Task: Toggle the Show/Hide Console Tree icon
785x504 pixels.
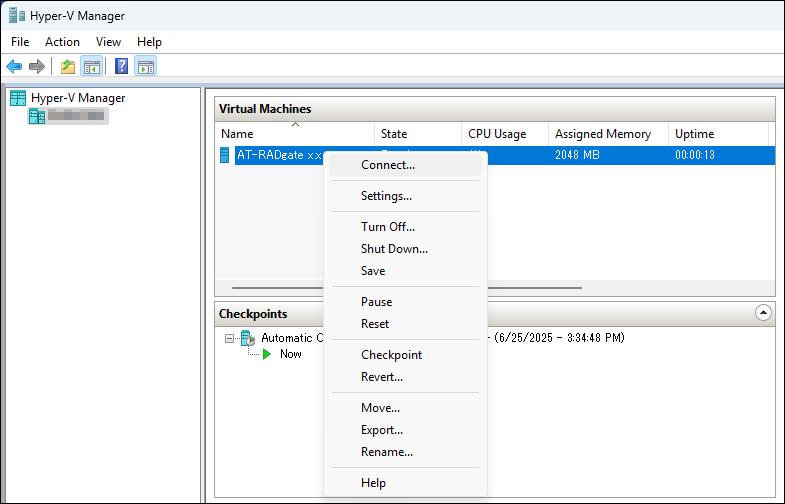Action: click(91, 67)
